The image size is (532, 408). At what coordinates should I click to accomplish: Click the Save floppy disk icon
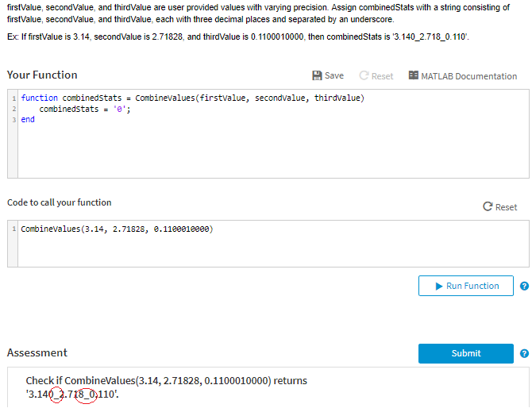click(318, 75)
